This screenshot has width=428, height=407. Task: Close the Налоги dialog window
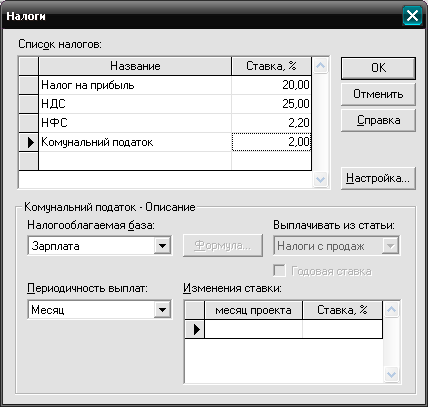tap(412, 16)
